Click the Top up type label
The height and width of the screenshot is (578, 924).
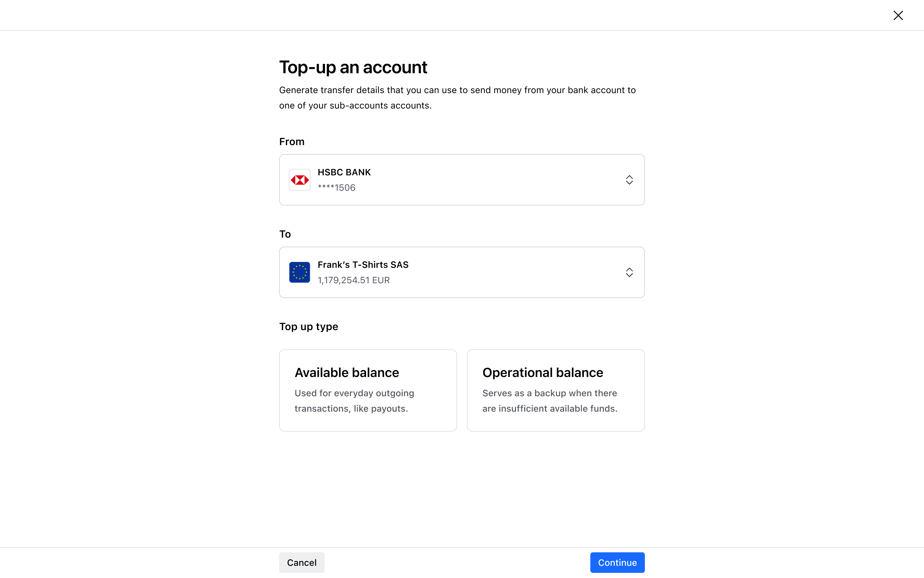(309, 327)
